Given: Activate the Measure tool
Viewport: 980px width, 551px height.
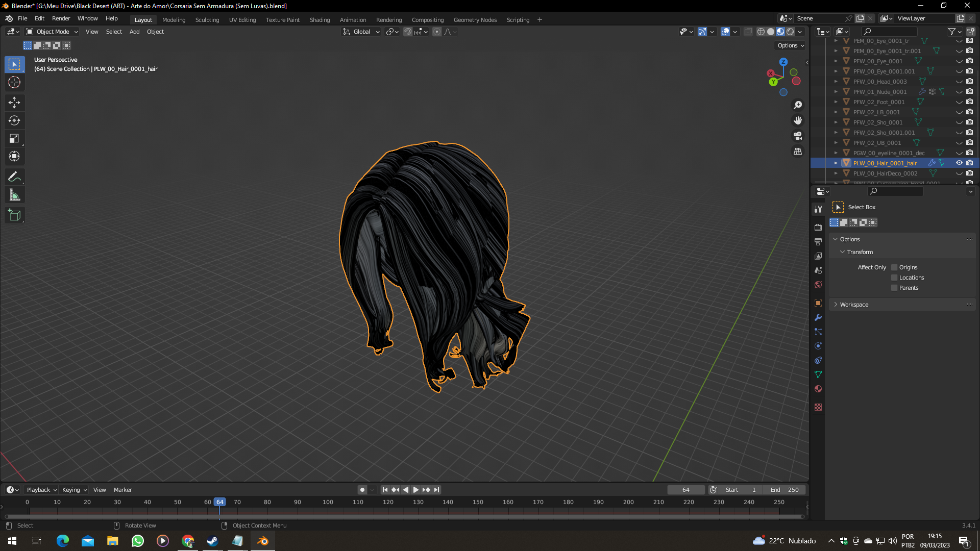Looking at the screenshot, I should [x=14, y=195].
